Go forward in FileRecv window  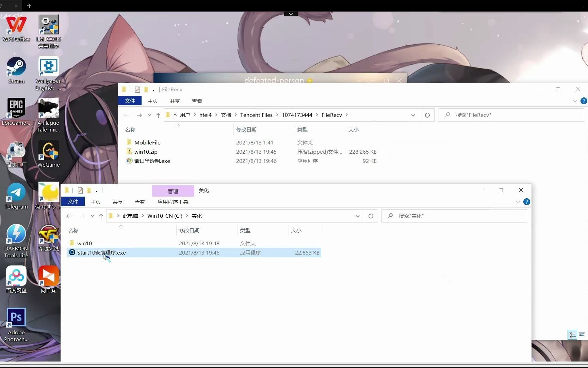click(x=139, y=115)
